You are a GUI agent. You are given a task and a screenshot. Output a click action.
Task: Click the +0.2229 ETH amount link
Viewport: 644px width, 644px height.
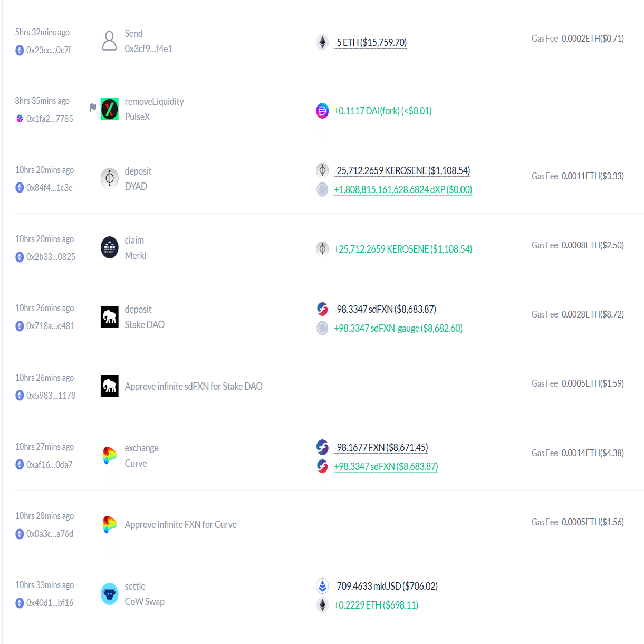pyautogui.click(x=376, y=605)
